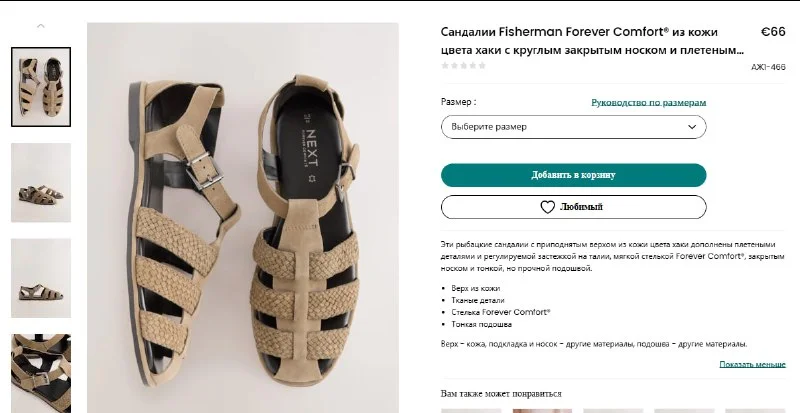This screenshot has width=800, height=413.
Task: Open the Выберите размер dropdown
Action: (x=573, y=127)
